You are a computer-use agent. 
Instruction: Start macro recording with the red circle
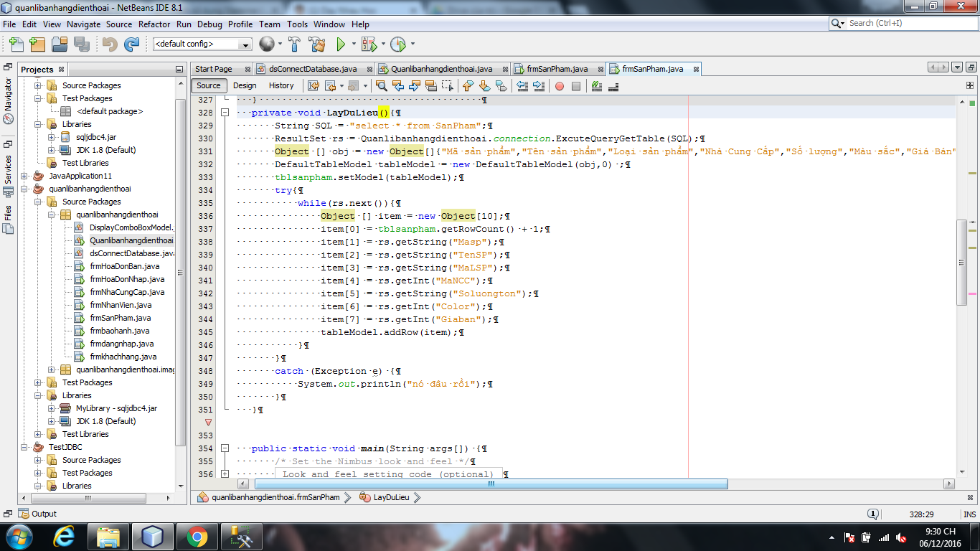560,86
